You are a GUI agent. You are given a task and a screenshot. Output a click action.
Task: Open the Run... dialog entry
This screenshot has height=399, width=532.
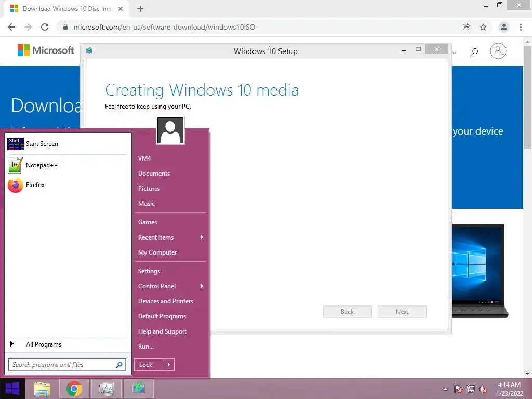(x=146, y=347)
